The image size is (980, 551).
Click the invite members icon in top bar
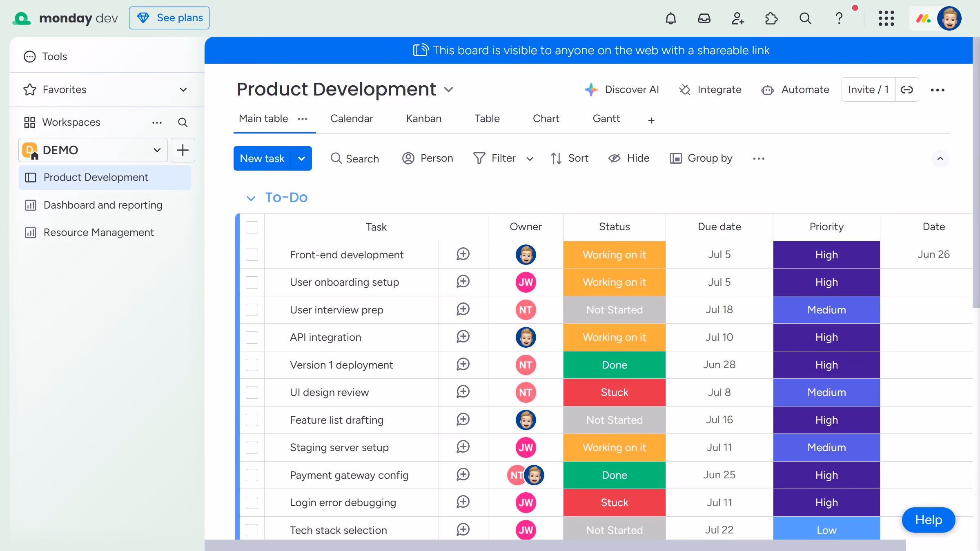(x=737, y=18)
